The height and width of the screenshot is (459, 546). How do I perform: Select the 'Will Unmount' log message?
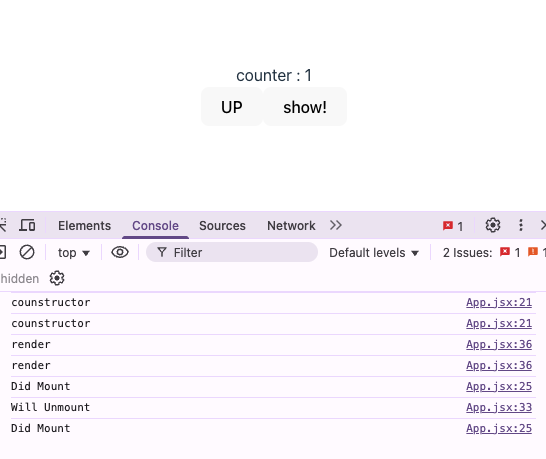(50, 407)
